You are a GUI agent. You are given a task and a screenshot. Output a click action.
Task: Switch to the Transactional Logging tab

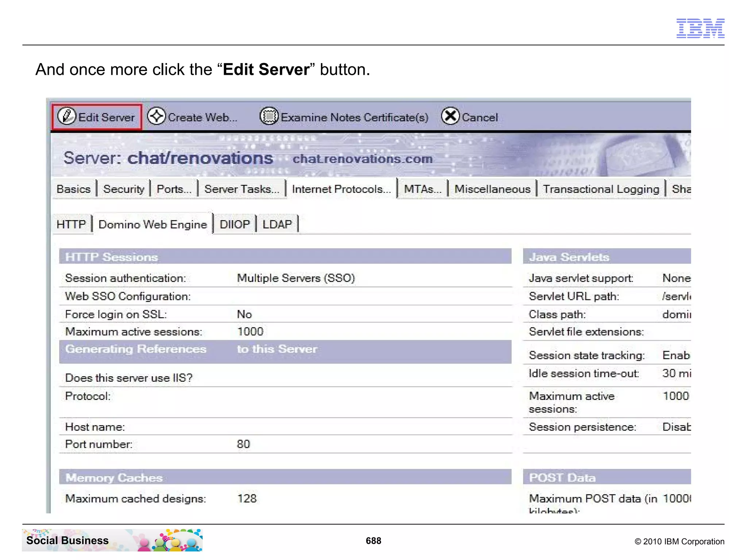coord(601,189)
